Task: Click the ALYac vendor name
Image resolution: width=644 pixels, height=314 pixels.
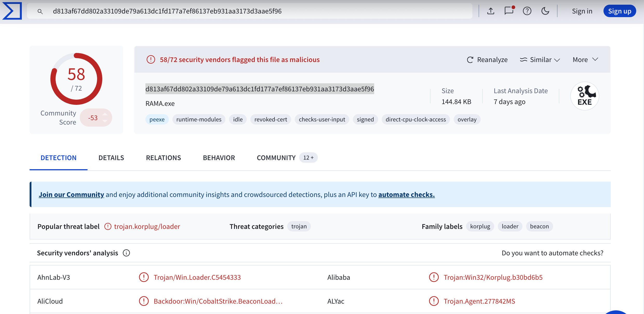Action: coord(336,301)
